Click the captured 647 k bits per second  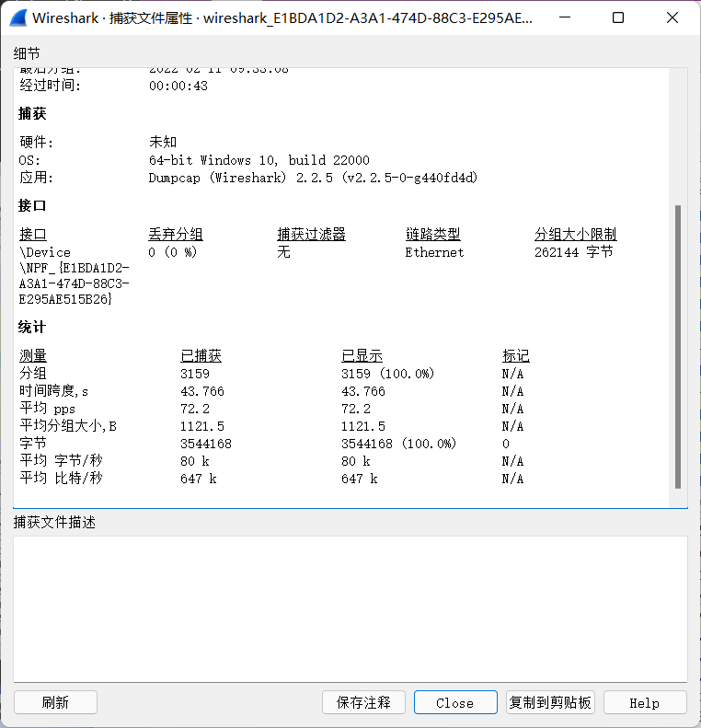click(x=199, y=479)
